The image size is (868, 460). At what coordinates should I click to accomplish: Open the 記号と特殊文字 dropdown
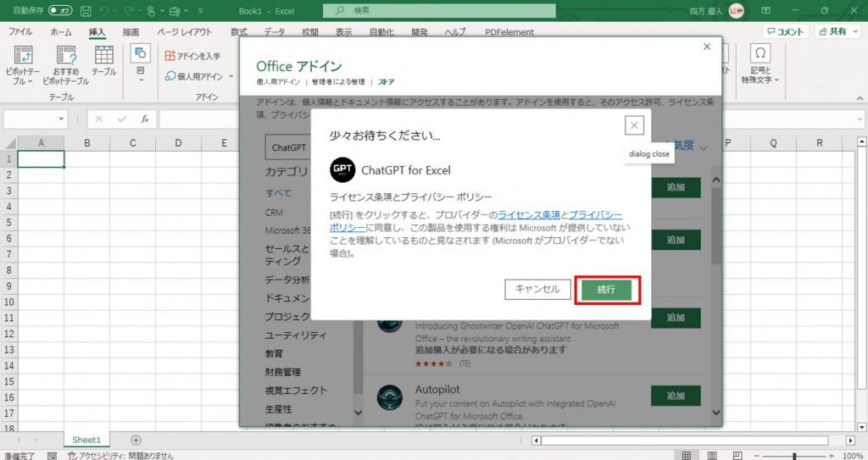point(760,64)
